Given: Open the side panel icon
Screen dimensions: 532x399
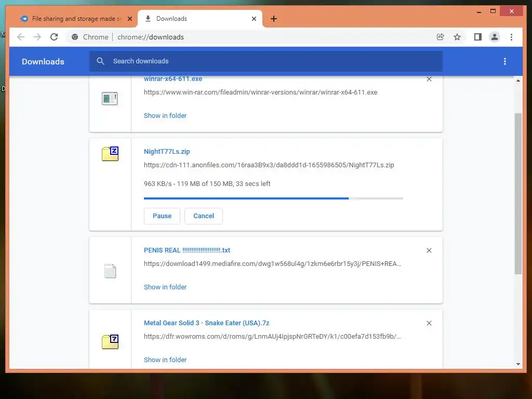Looking at the screenshot, I should tap(478, 37).
